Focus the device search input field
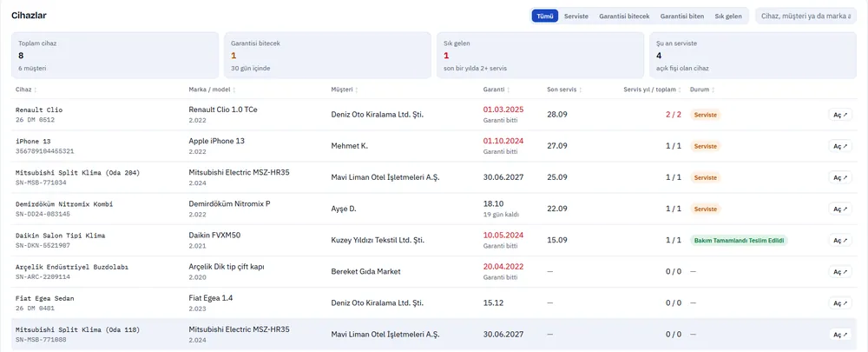 point(806,16)
